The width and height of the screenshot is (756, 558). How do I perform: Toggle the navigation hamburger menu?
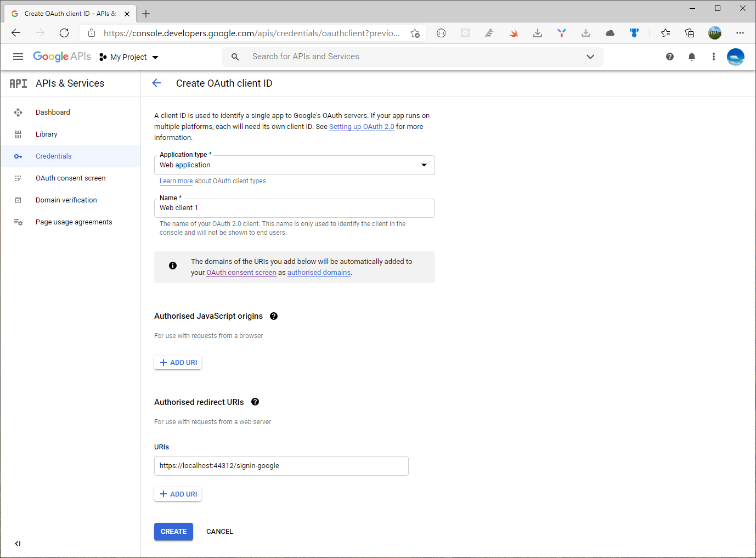pyautogui.click(x=18, y=56)
